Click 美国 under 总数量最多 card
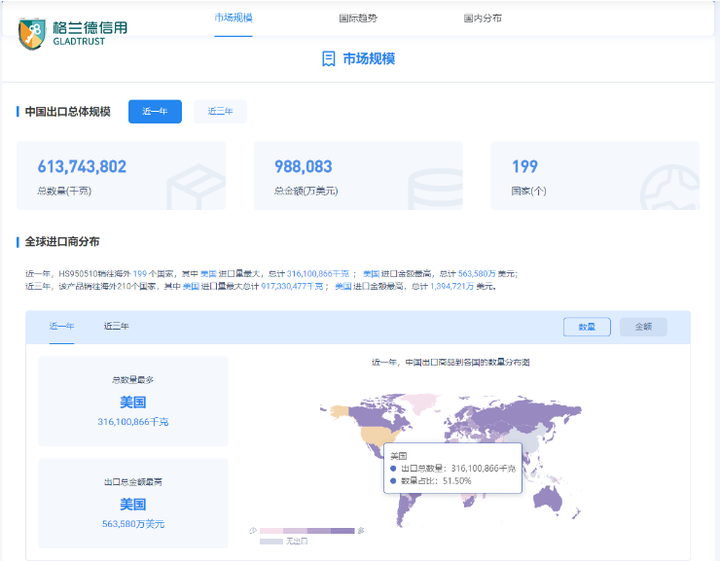 [x=133, y=402]
